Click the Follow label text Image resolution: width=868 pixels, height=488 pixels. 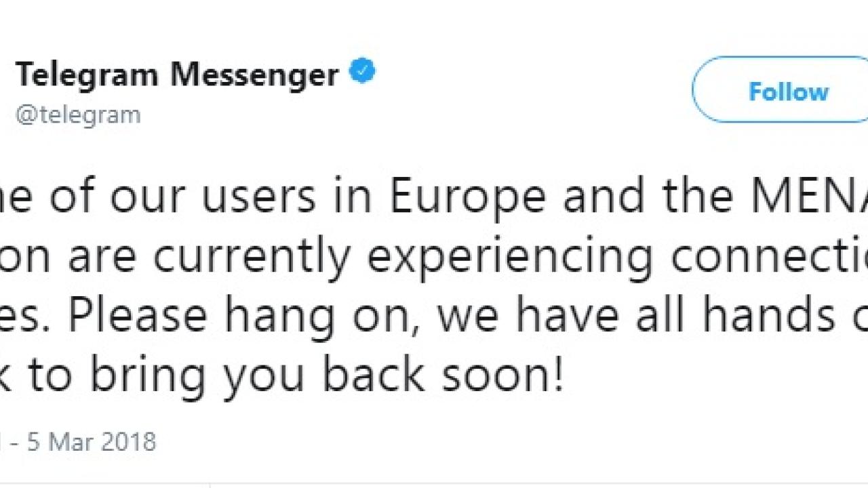(x=789, y=91)
